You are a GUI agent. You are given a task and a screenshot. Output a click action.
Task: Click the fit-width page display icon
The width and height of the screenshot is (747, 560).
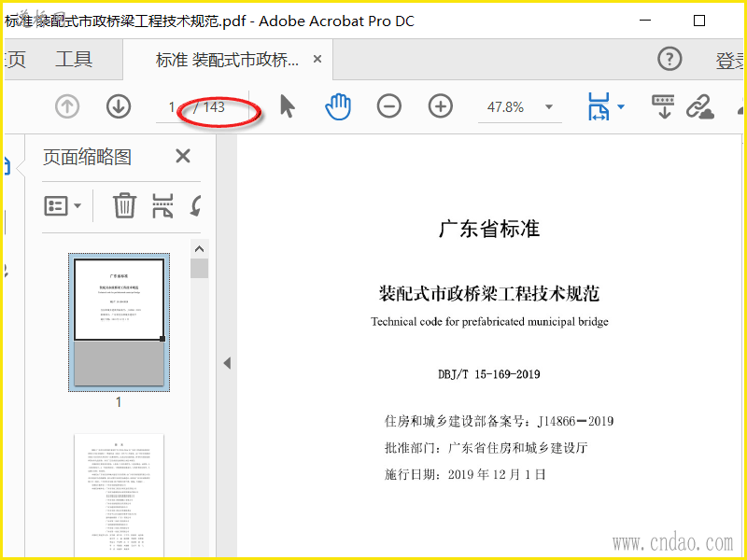599,106
